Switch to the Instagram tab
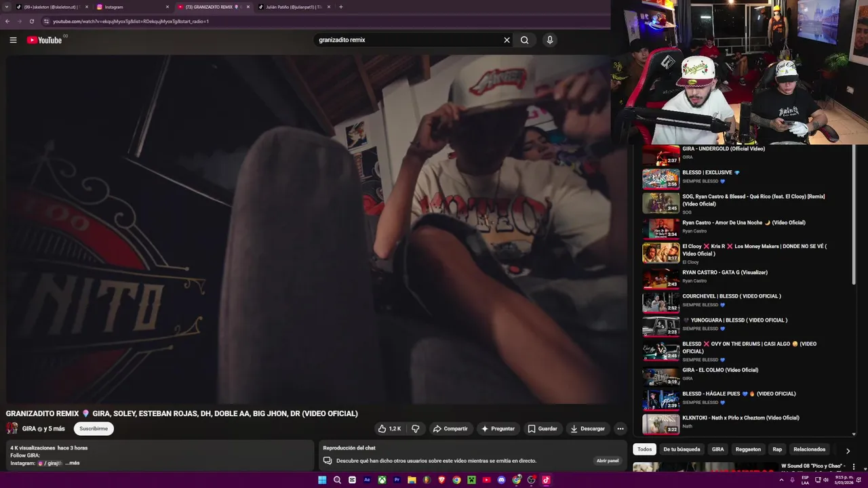The image size is (868, 488). pyautogui.click(x=133, y=7)
